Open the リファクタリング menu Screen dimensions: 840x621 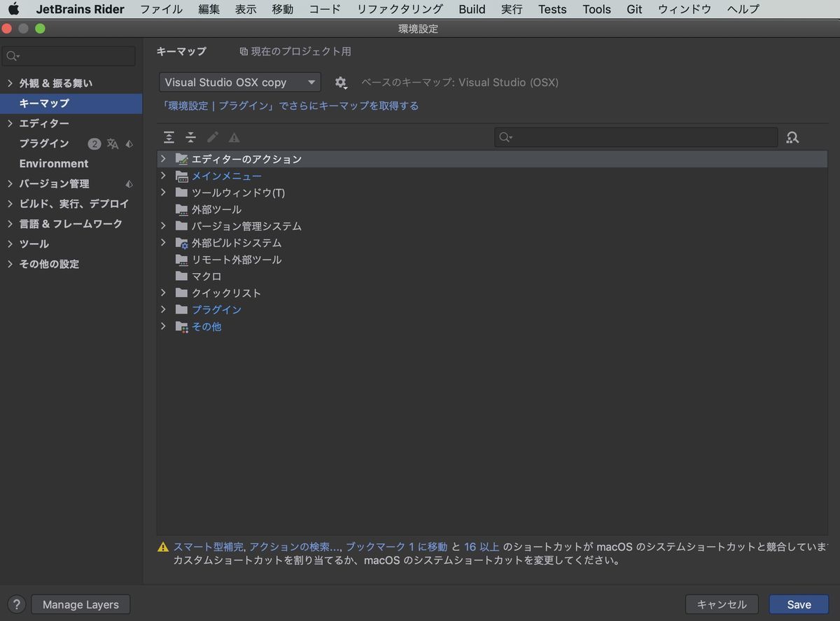(399, 9)
